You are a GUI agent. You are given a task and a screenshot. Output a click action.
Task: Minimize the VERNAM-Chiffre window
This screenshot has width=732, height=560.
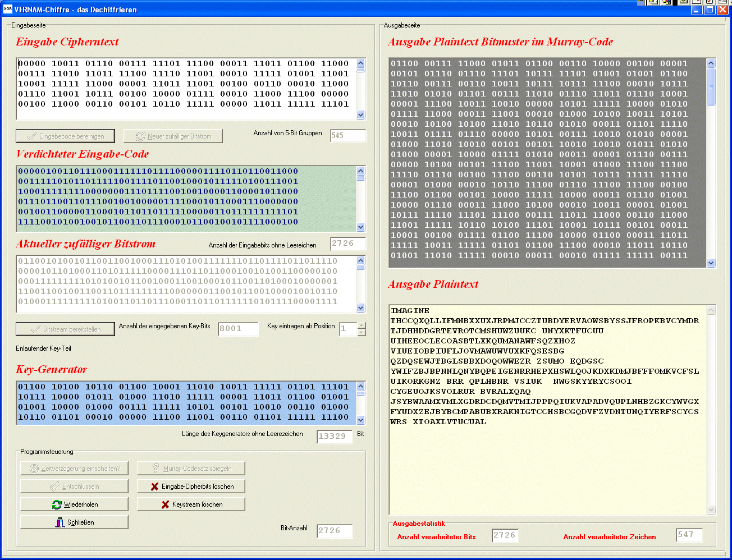[x=697, y=10]
